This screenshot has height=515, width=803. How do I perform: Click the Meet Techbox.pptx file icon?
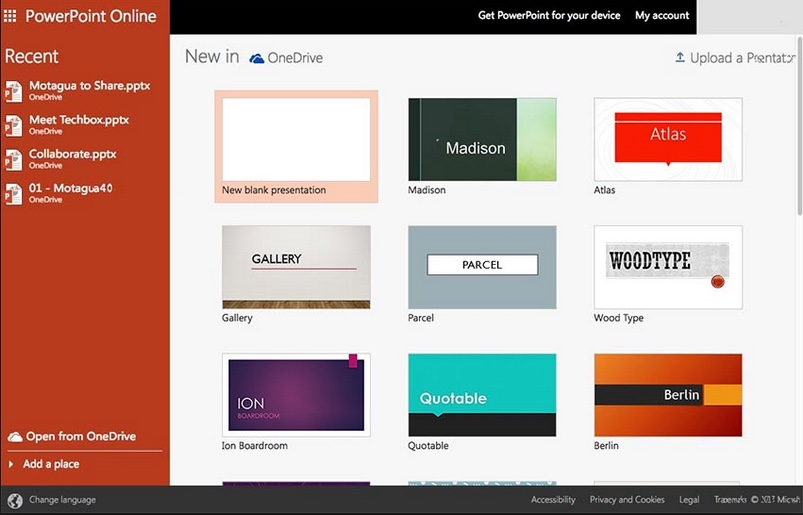tap(13, 126)
